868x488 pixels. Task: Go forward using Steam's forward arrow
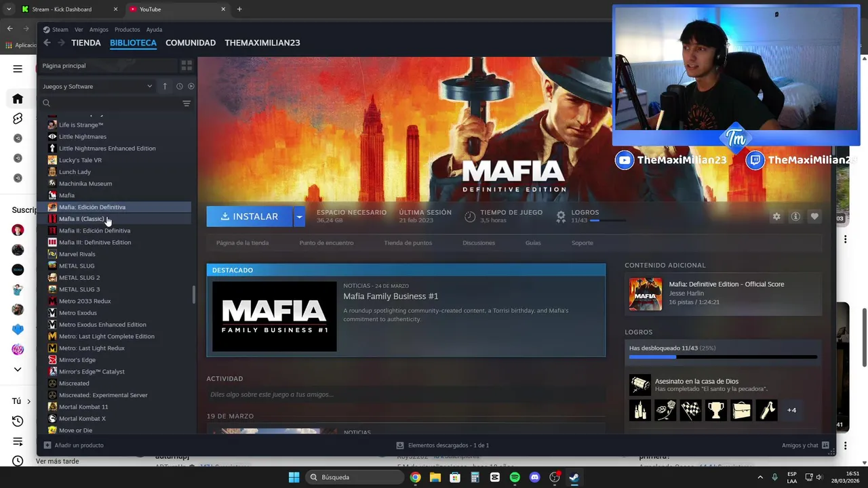61,43
